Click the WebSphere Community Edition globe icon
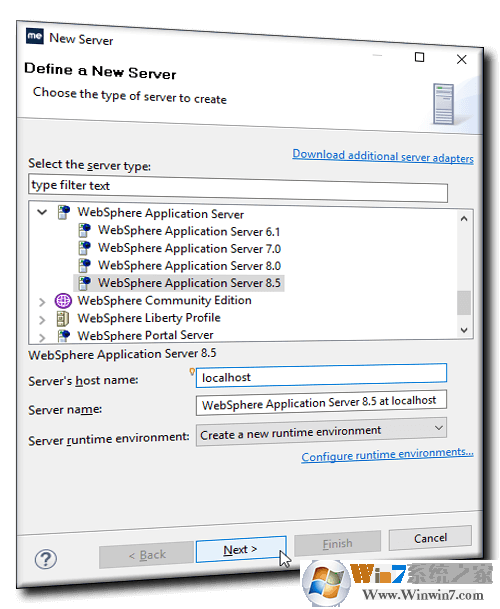The width and height of the screenshot is (500, 609). tap(63, 301)
